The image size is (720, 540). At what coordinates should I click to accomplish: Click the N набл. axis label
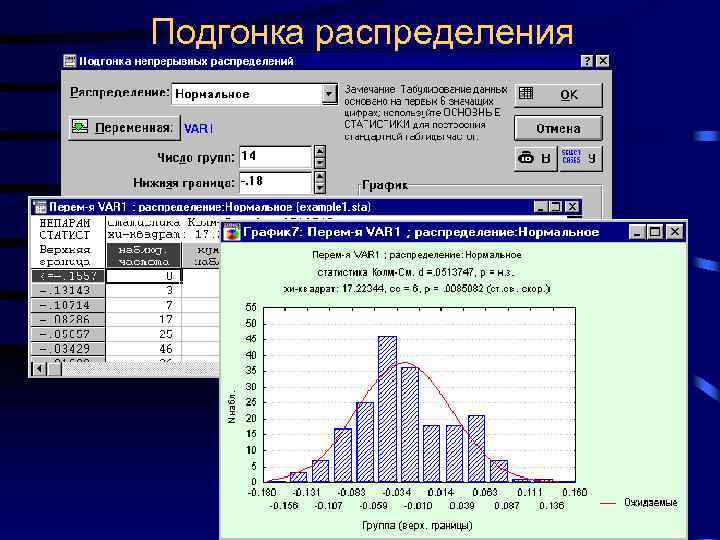[x=231, y=408]
